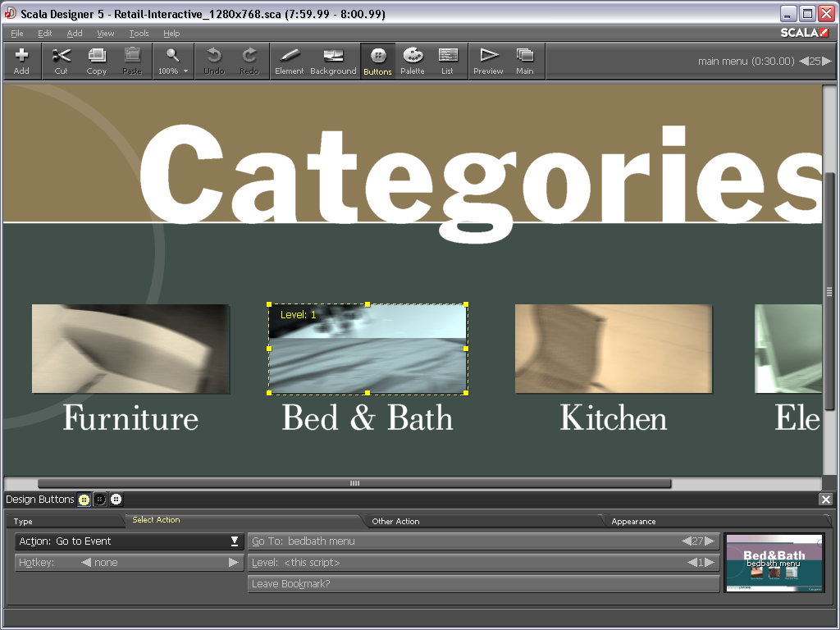Switch to List view

click(x=447, y=62)
